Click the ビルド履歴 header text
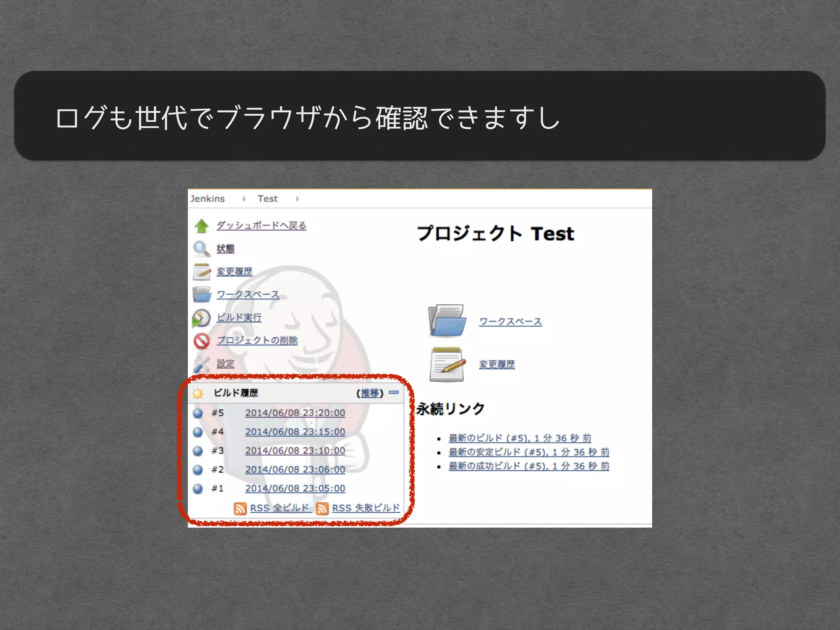The width and height of the screenshot is (840, 630). pos(236,393)
